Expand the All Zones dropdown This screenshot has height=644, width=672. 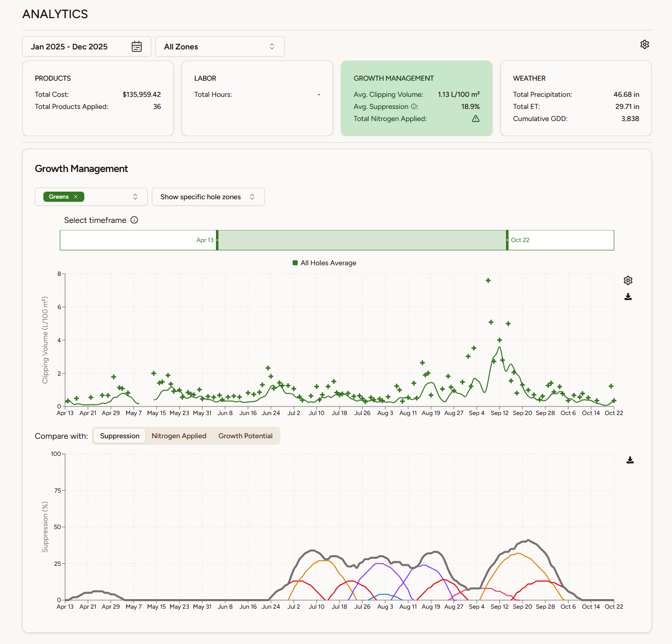coord(219,47)
